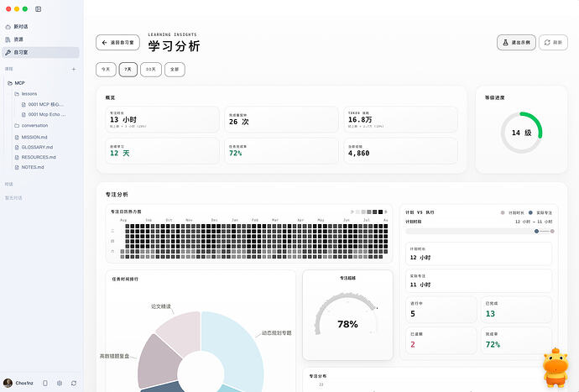Open the 0001 Mcp Echo lesson file
Viewport: 579px width, 392px height.
pyautogui.click(x=47, y=114)
